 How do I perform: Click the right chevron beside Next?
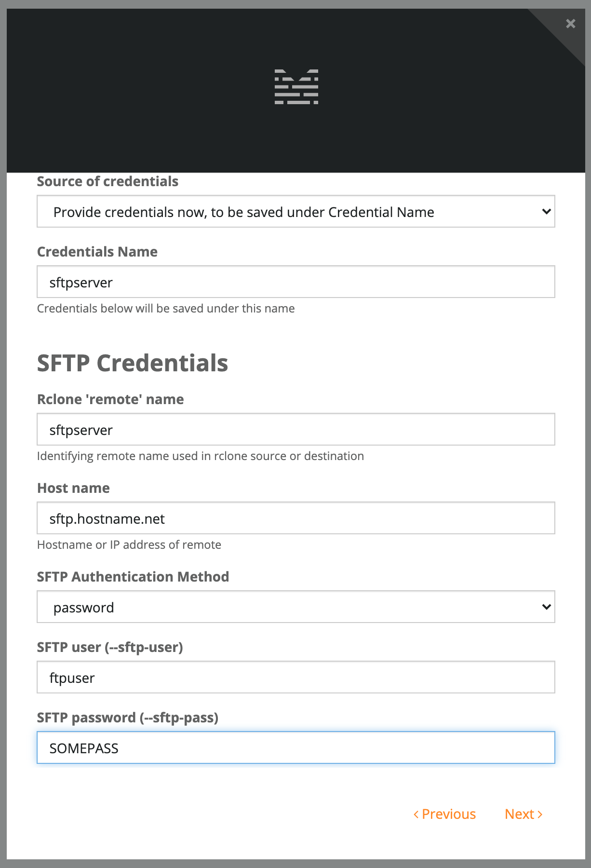click(540, 814)
